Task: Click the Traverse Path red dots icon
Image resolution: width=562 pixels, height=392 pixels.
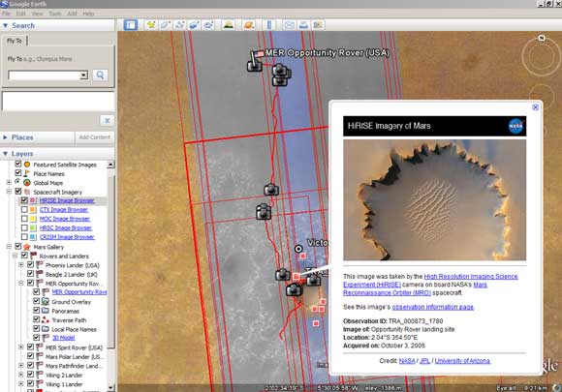Action: pyautogui.click(x=46, y=320)
